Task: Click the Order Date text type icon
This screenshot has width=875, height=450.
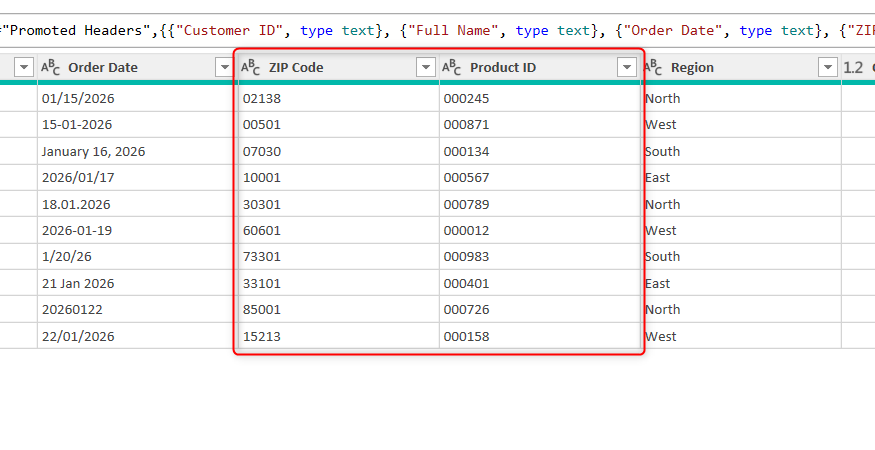Action: (x=50, y=68)
